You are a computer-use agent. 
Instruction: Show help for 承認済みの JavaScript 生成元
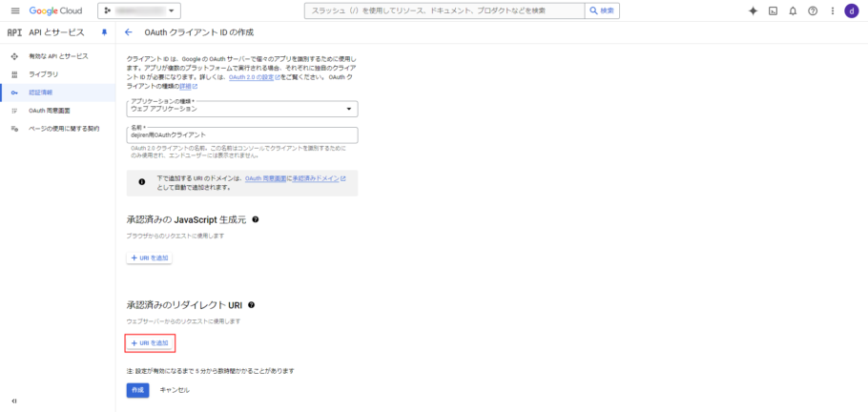tap(256, 219)
